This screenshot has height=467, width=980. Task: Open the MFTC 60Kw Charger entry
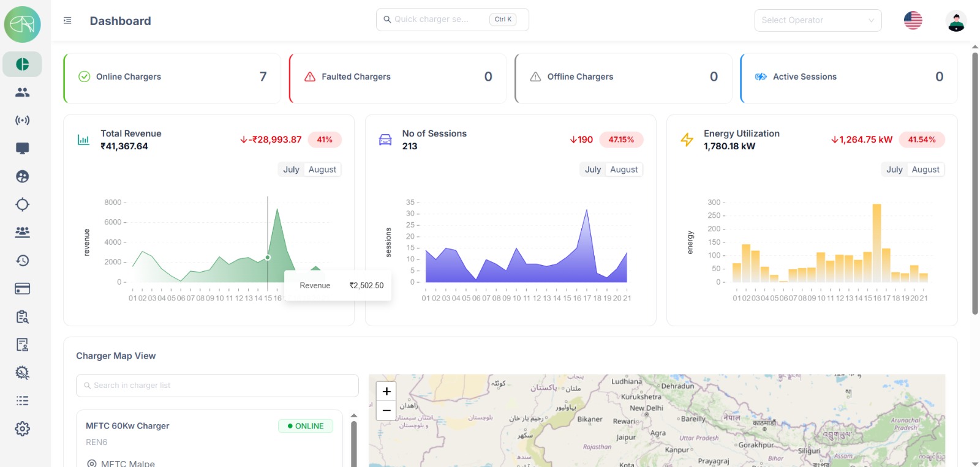pyautogui.click(x=127, y=426)
